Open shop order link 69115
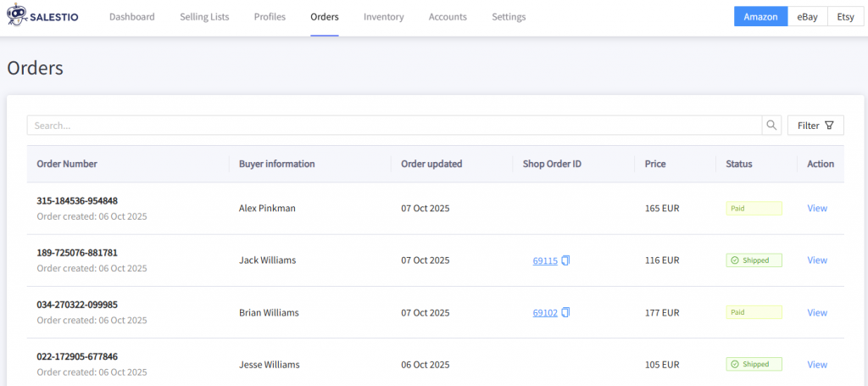 (x=545, y=260)
